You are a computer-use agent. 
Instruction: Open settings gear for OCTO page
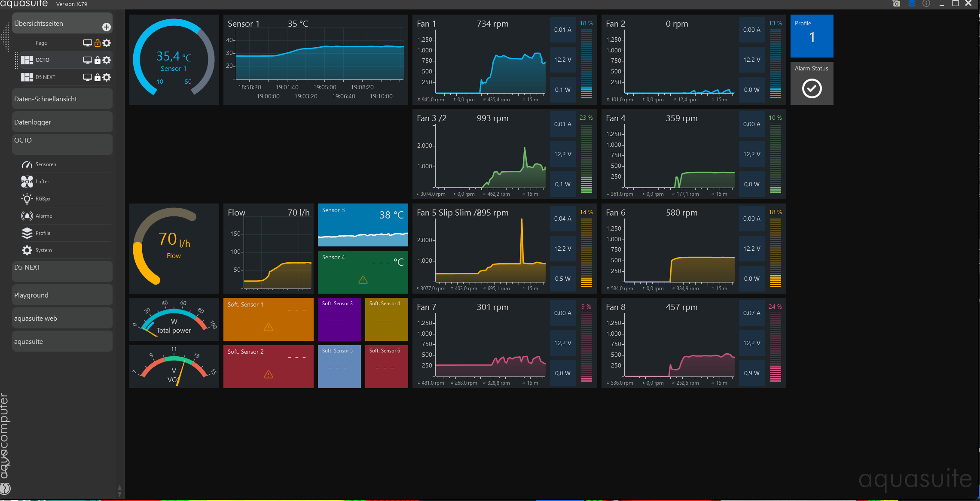tap(107, 60)
